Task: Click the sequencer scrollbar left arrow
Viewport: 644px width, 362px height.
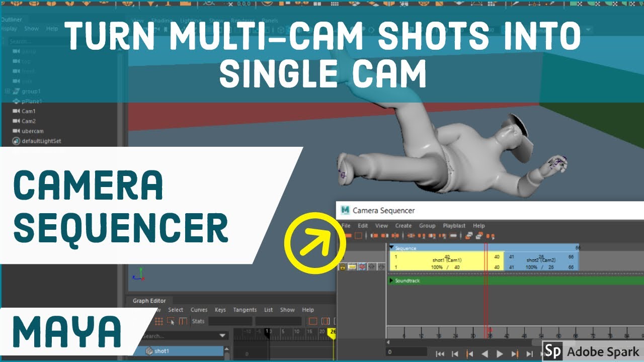Action: [388, 342]
